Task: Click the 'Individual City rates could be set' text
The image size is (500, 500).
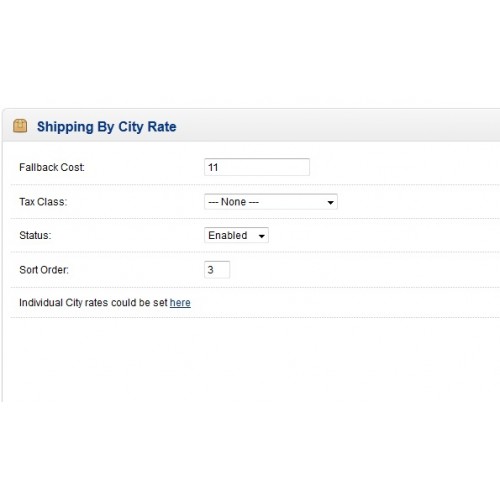Action: [93, 303]
